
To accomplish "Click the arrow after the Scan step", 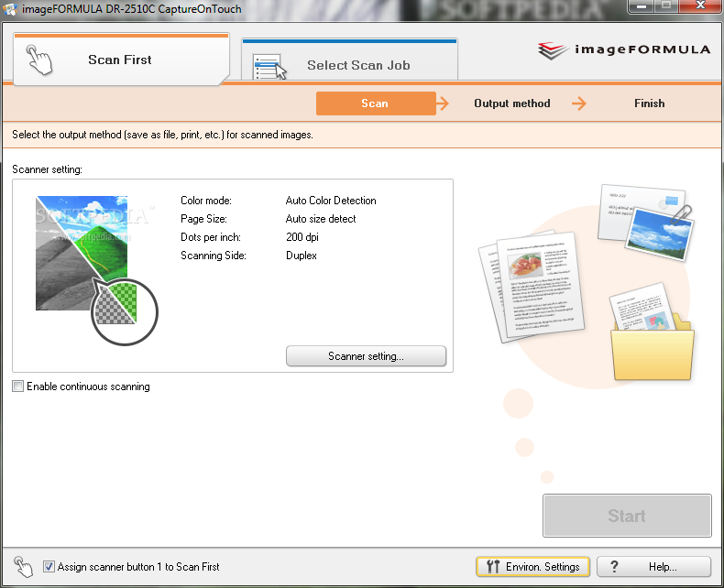I will click(x=443, y=103).
